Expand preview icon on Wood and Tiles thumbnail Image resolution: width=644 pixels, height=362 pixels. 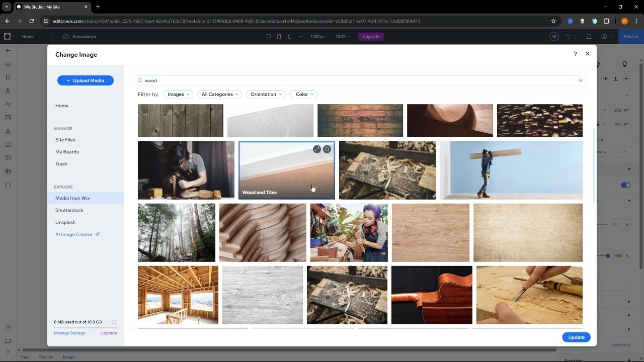click(x=316, y=149)
